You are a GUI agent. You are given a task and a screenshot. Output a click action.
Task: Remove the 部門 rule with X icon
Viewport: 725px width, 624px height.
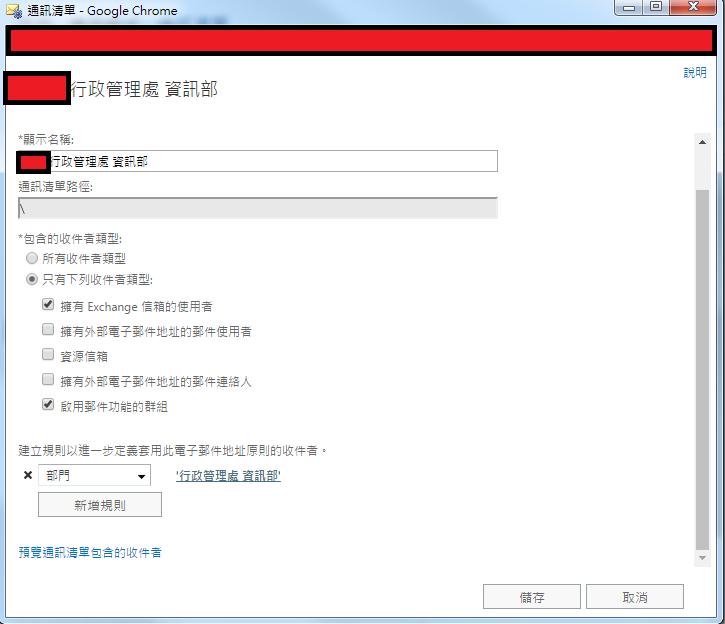[x=28, y=475]
